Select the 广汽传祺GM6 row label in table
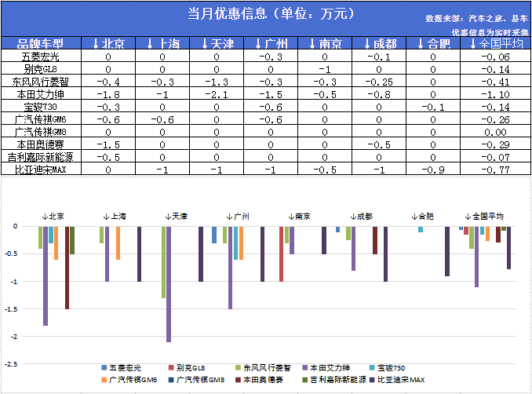The image size is (532, 394). click(x=41, y=119)
